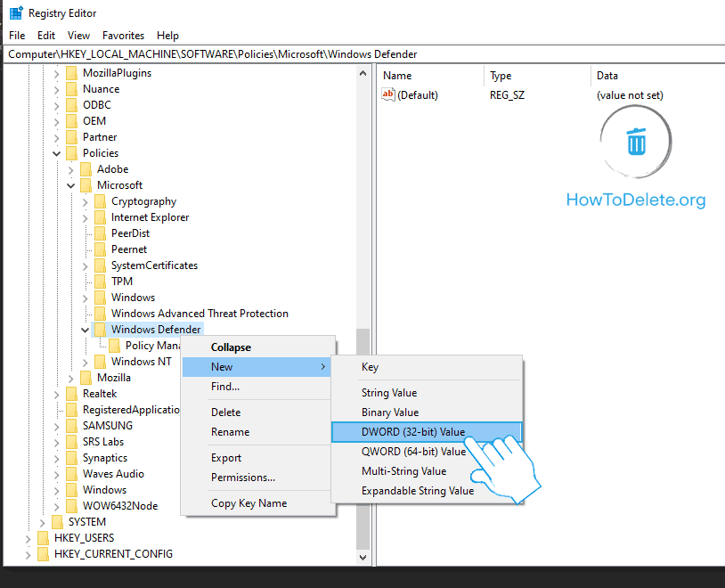The image size is (725, 588).
Task: Click the folder icon for Windows NT
Action: (101, 361)
